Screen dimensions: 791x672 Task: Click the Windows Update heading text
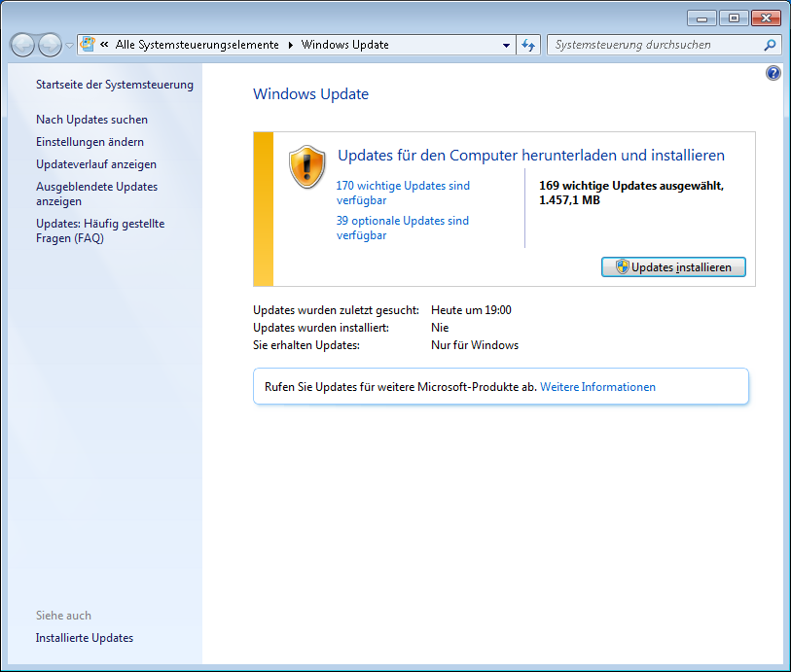click(x=310, y=94)
